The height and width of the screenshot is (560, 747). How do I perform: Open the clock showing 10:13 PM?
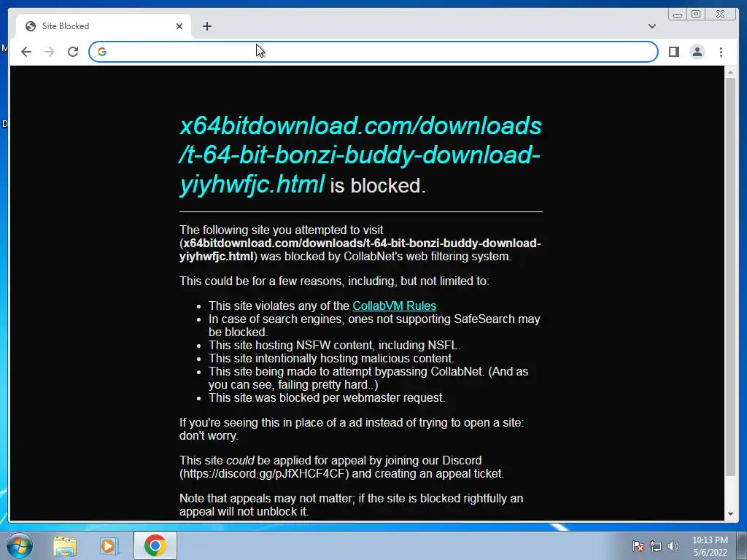710,546
